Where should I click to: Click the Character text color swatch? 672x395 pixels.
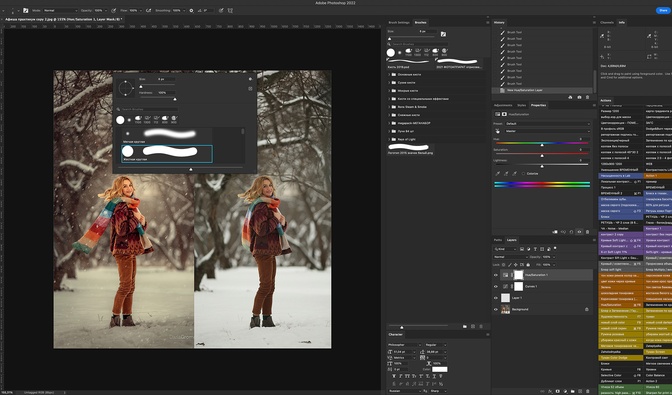[440, 369]
